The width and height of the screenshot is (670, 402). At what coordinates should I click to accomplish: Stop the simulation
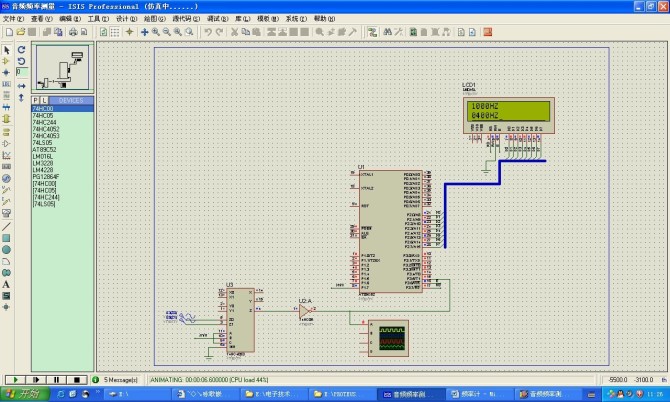77,380
